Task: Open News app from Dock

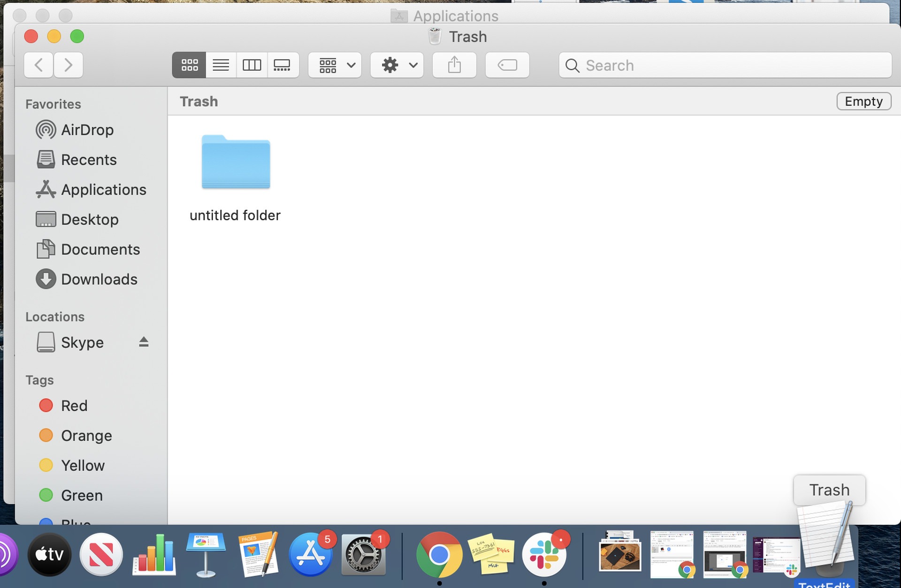Action: click(x=102, y=554)
